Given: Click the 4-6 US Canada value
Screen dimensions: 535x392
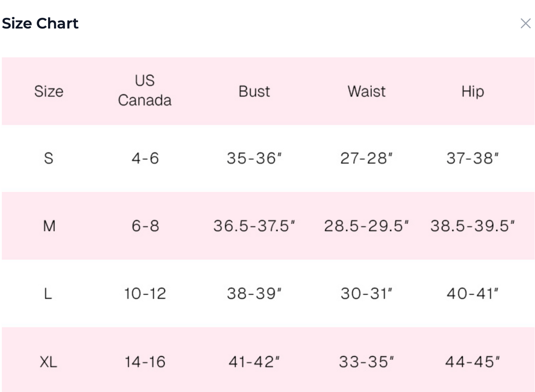Looking at the screenshot, I should tap(145, 158).
